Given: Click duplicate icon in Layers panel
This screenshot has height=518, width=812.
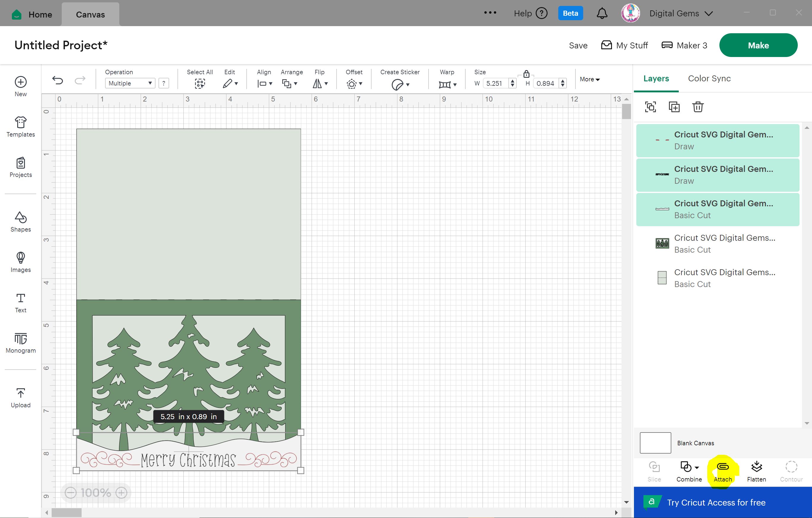Looking at the screenshot, I should 674,107.
